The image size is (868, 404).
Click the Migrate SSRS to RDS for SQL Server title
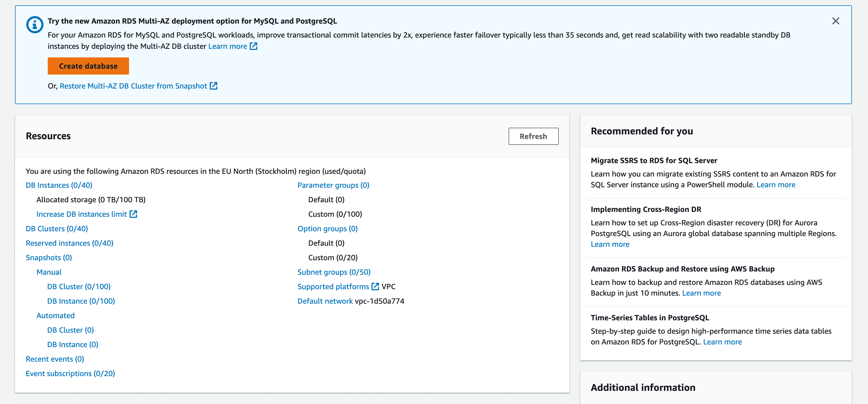pos(654,160)
